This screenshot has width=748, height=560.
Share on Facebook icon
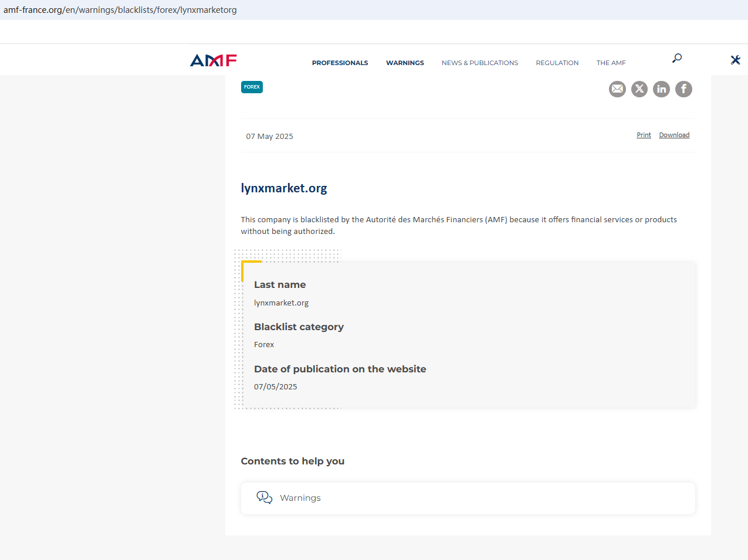tap(683, 89)
